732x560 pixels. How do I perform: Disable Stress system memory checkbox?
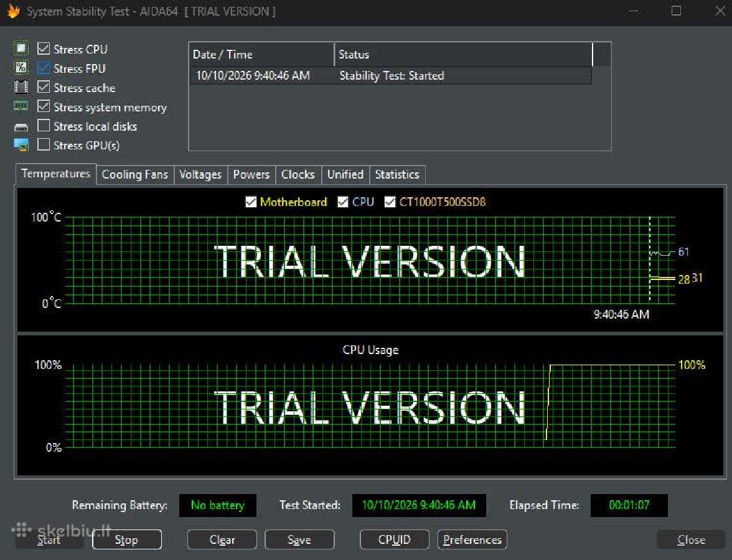click(44, 106)
